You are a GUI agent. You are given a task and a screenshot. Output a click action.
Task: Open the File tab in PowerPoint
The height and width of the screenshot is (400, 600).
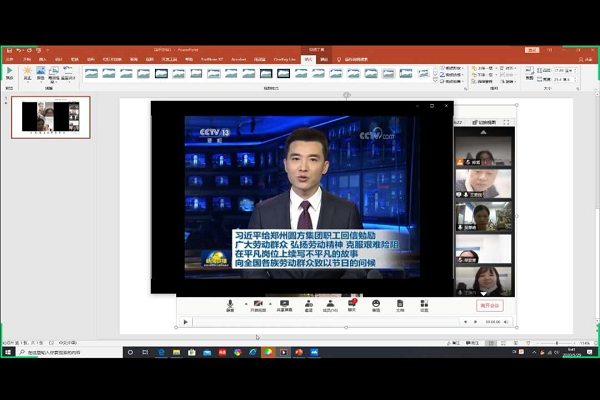click(12, 60)
